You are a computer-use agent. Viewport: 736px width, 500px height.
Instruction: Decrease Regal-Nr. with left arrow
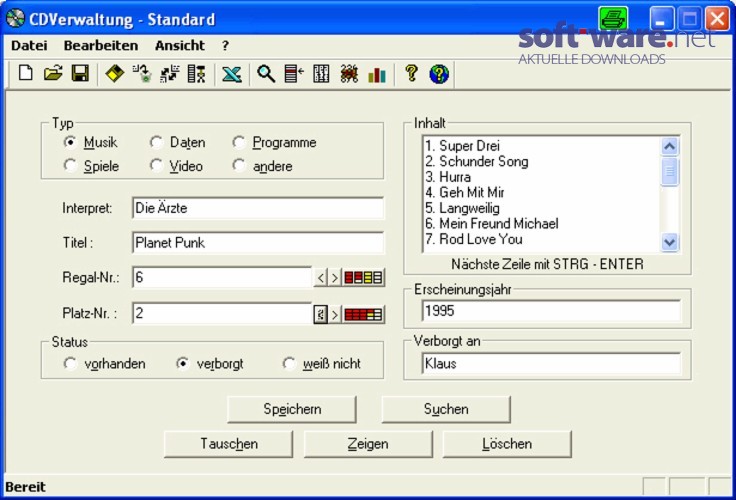(321, 277)
